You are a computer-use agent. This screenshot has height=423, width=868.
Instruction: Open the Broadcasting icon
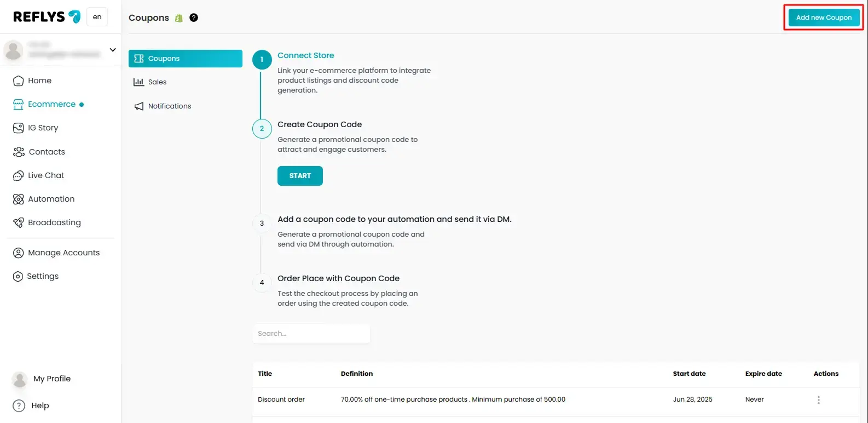(19, 223)
